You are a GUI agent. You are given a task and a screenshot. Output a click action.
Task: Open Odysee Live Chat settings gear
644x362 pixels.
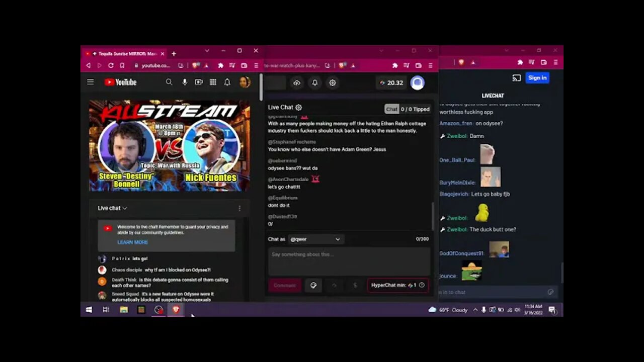[x=299, y=108]
